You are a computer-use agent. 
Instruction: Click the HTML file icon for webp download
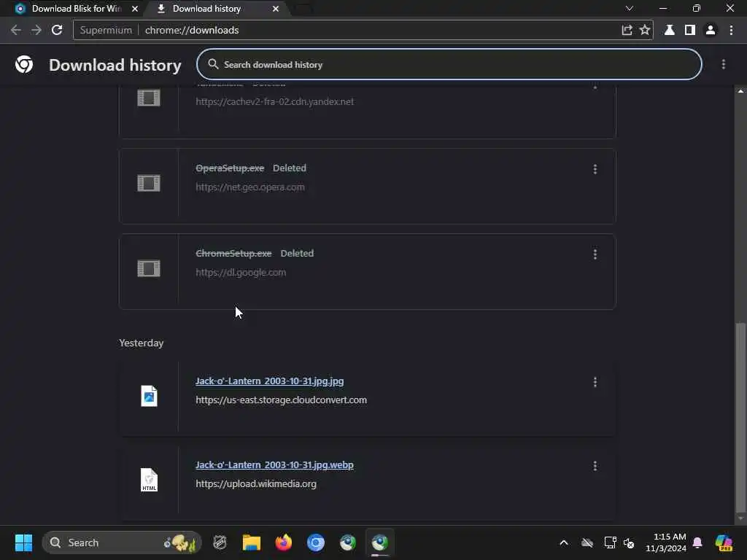point(149,480)
